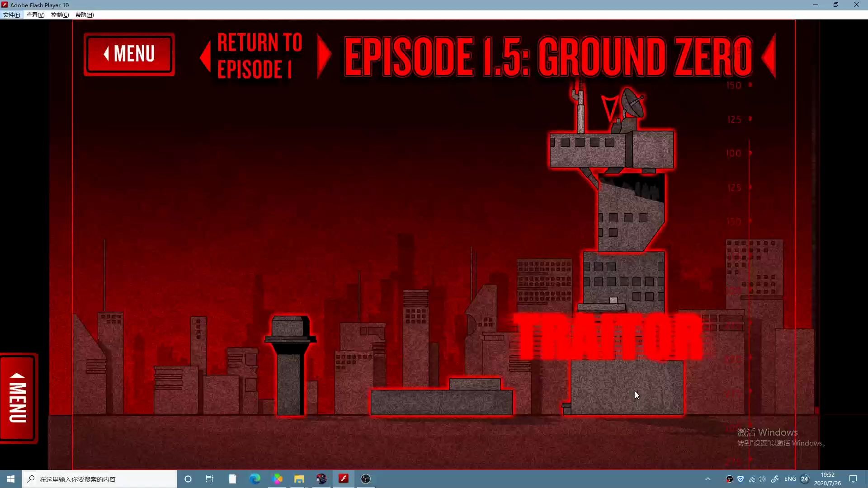
Task: Open Cortana circle icon in taskbar
Action: [188, 479]
